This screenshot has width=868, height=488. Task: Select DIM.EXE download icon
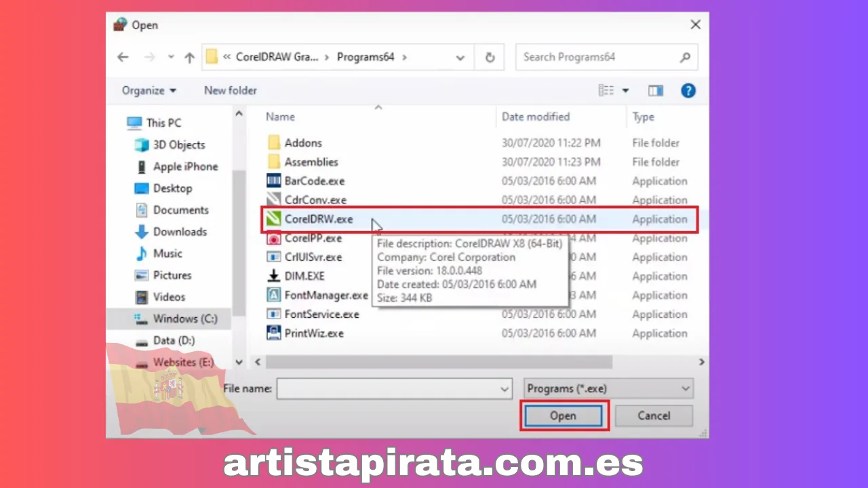pos(273,276)
